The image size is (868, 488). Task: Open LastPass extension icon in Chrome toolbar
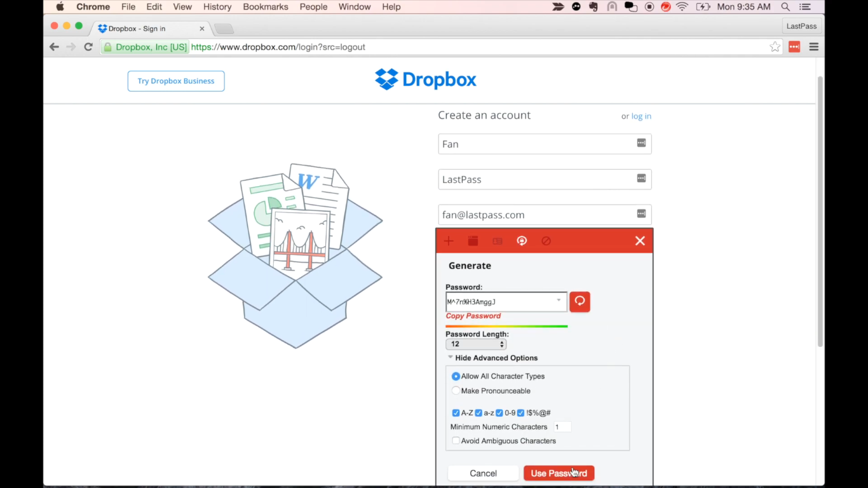click(x=794, y=47)
